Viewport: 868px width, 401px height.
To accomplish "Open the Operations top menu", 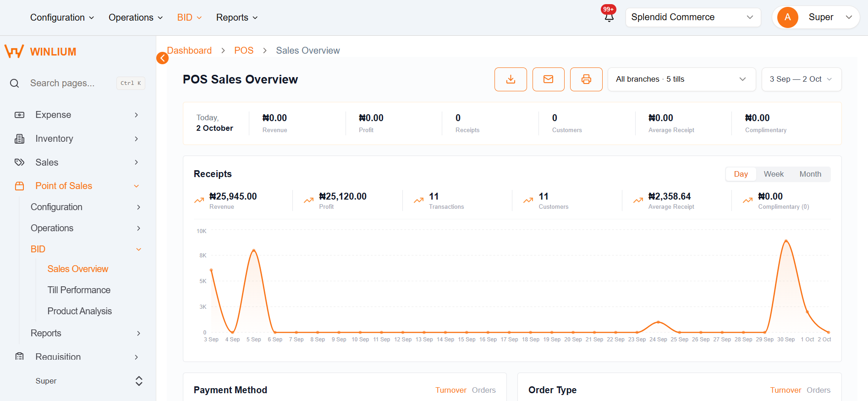I will coord(136,17).
